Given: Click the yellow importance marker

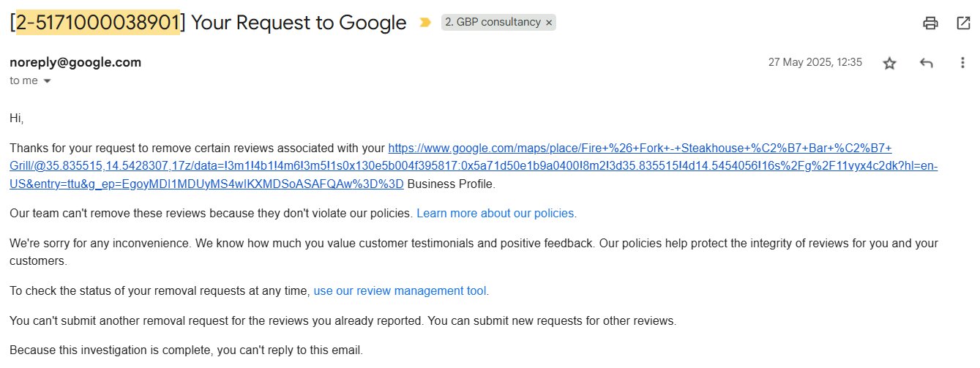Looking at the screenshot, I should (425, 23).
